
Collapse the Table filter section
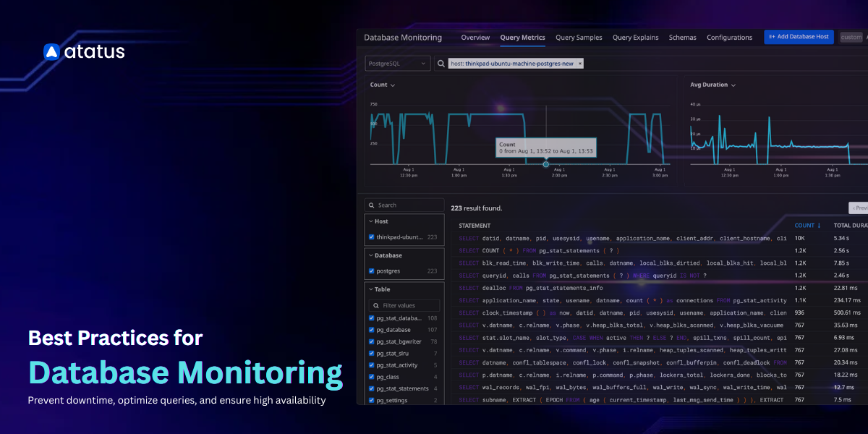(x=371, y=289)
